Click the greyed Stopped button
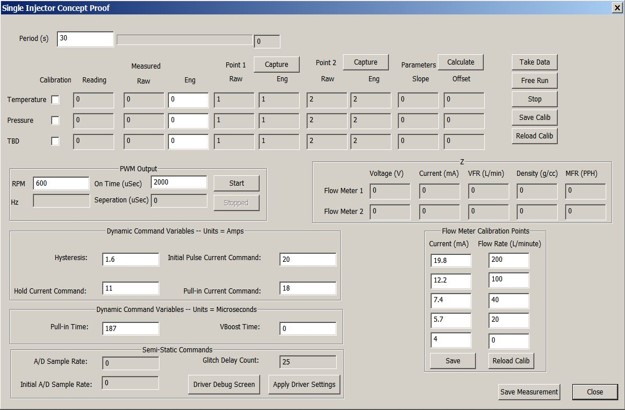 [x=236, y=203]
